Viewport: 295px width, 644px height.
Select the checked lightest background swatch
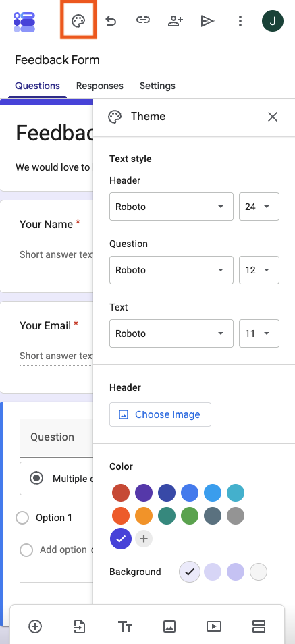(x=190, y=572)
